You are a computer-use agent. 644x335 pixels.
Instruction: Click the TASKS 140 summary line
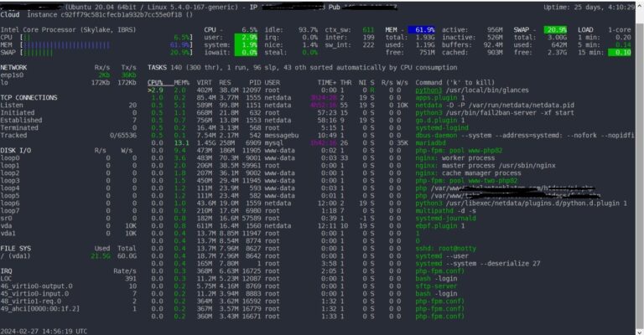pos(302,67)
